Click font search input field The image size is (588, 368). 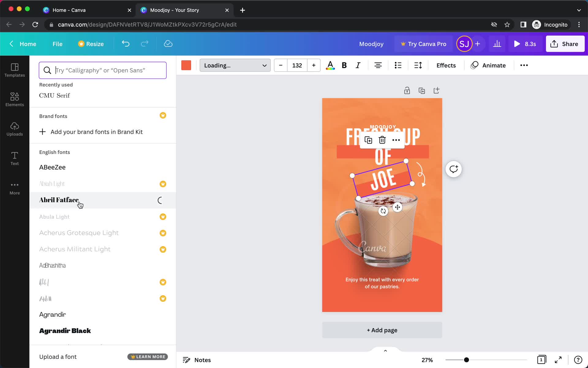coord(103,70)
